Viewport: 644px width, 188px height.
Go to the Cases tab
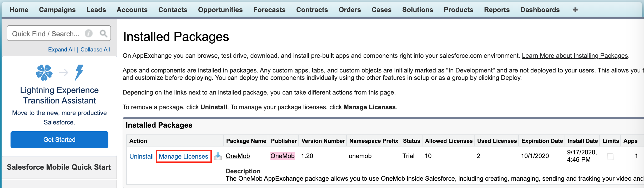pos(381,10)
